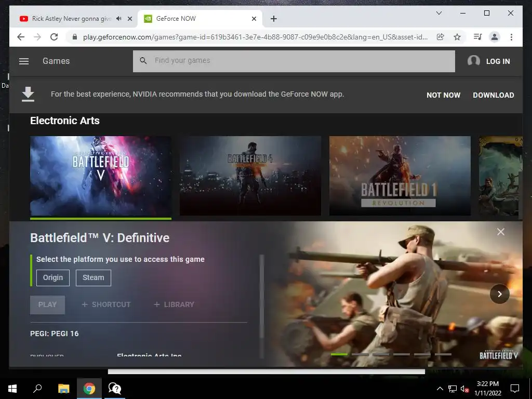This screenshot has height=399, width=532.
Task: Close the Rick Astley YouTube tab
Action: click(x=129, y=19)
